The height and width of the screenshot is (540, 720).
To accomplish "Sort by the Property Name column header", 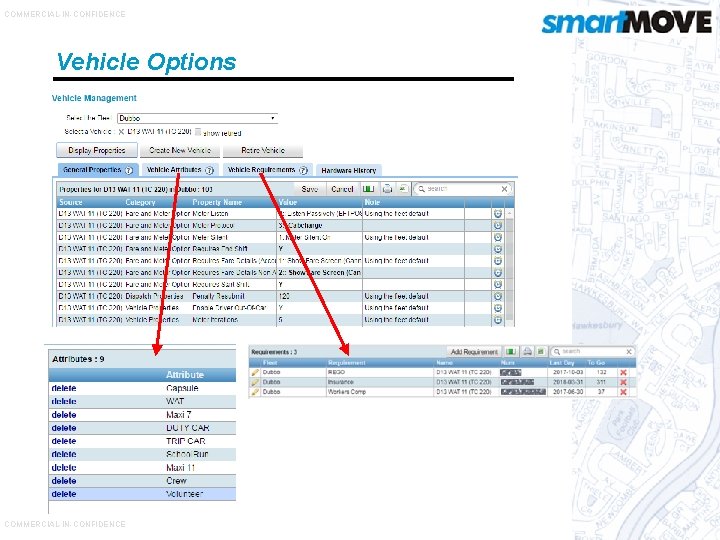I will [217, 202].
